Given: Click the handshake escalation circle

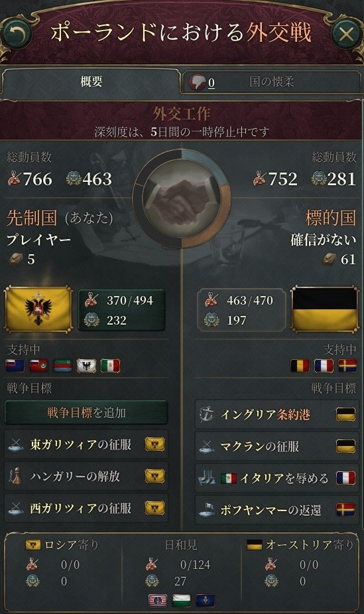Looking at the screenshot, I should (182, 198).
